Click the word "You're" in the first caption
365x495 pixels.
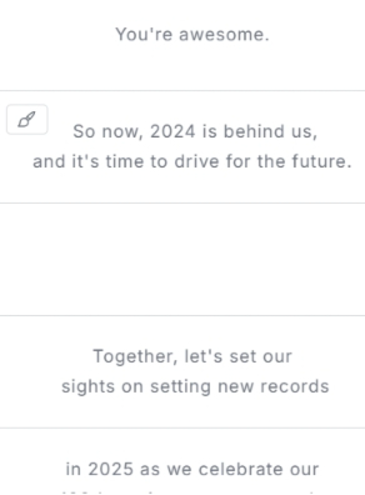point(144,34)
